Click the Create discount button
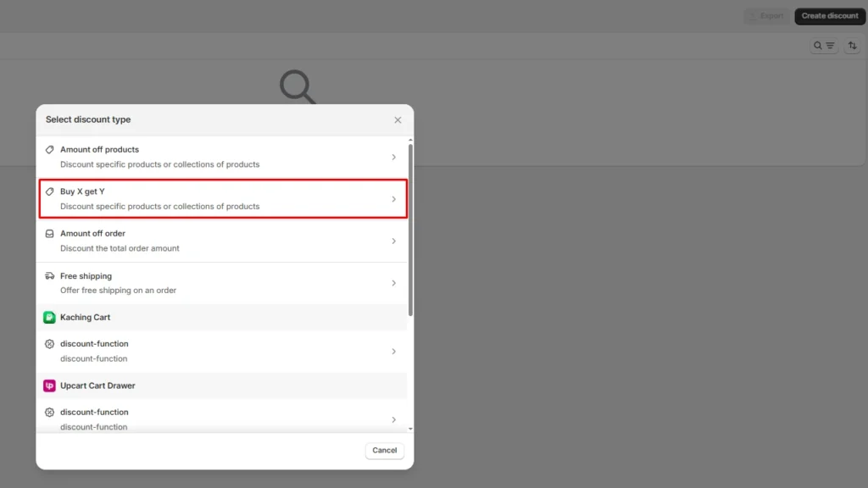 click(830, 16)
